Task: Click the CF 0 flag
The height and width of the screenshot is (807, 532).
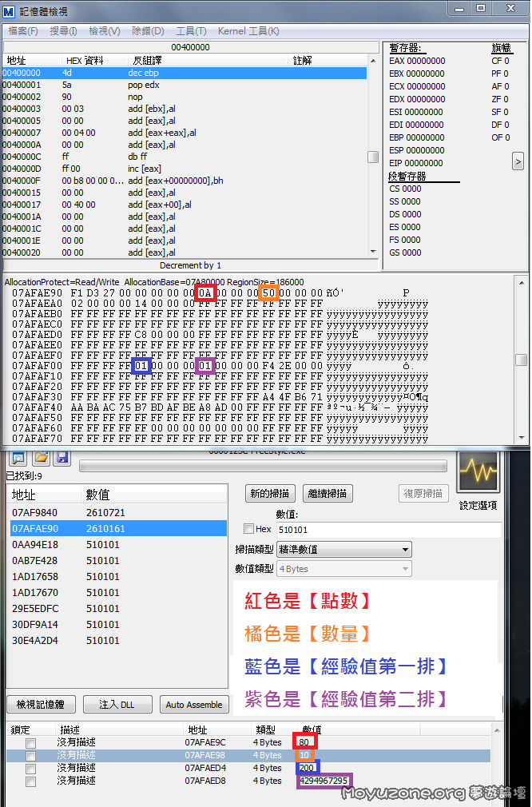Action: [x=500, y=61]
